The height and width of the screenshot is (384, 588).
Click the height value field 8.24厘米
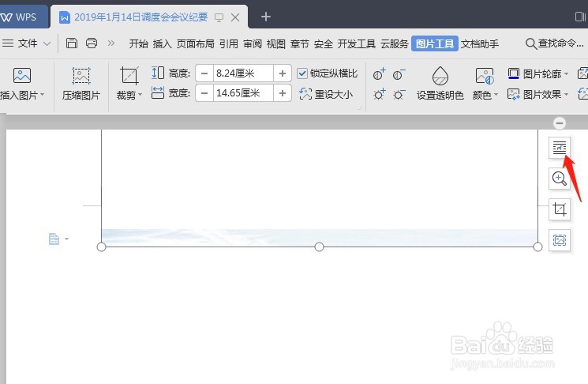(243, 73)
